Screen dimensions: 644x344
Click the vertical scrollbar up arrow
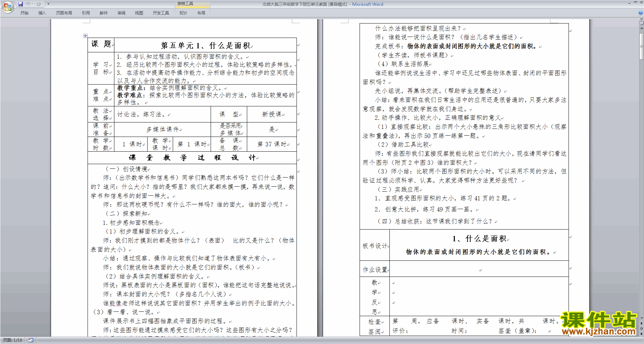[641, 28]
